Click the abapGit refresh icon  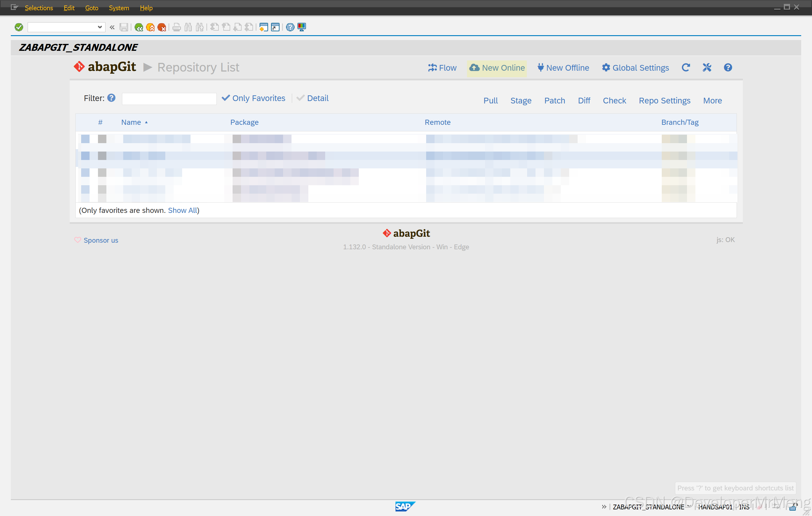pos(685,67)
